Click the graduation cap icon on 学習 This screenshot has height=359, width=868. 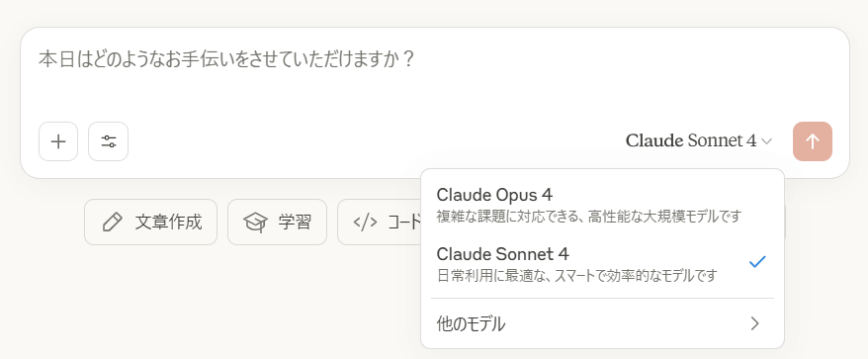click(255, 223)
